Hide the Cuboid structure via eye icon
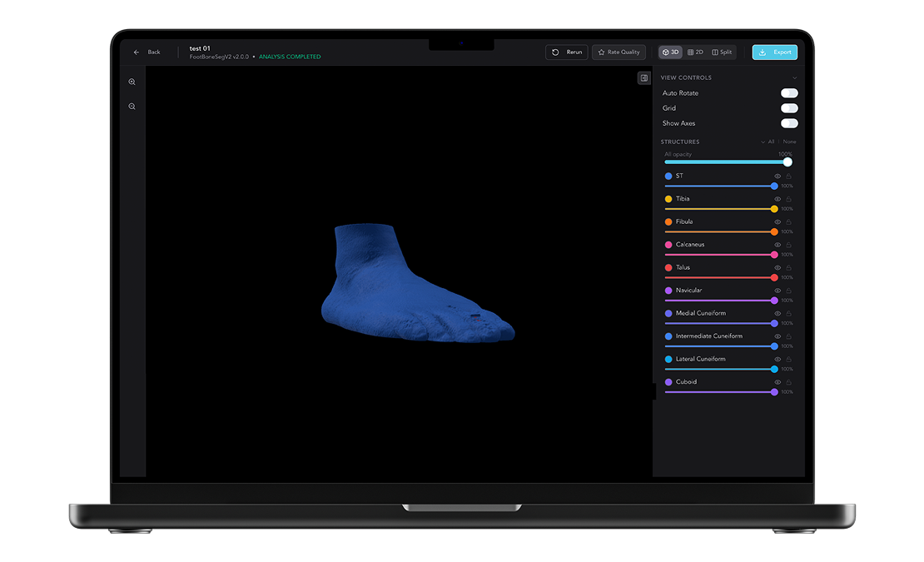 [777, 382]
